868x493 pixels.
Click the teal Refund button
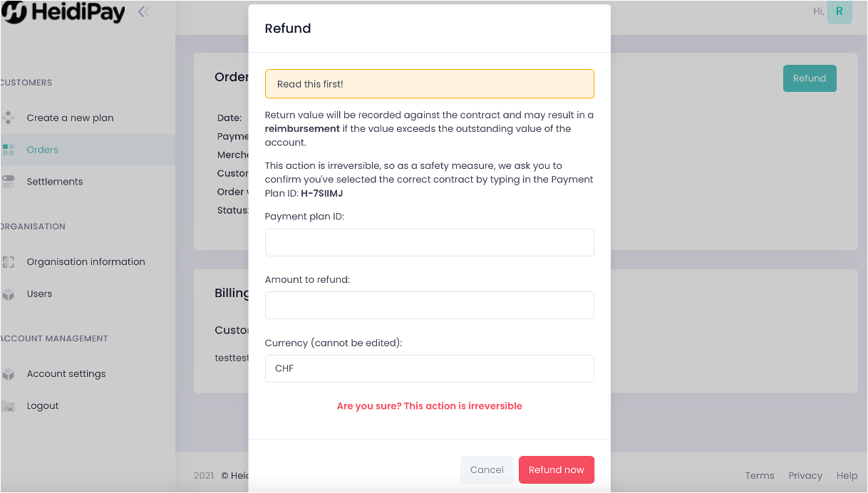[810, 78]
